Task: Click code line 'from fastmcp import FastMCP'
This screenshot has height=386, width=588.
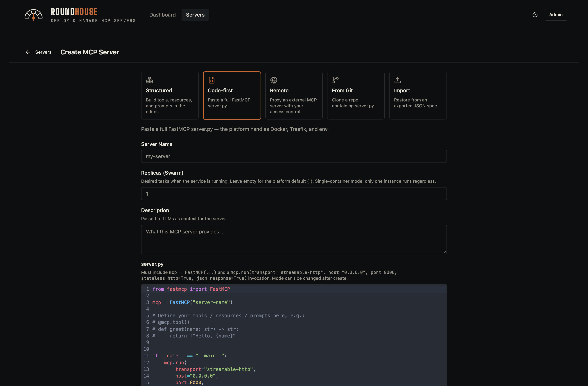Action: (x=191, y=289)
